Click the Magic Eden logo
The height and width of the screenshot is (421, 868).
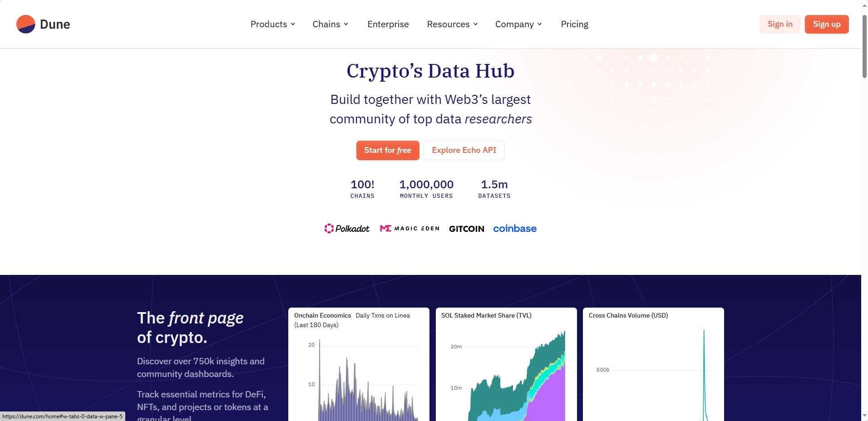409,229
